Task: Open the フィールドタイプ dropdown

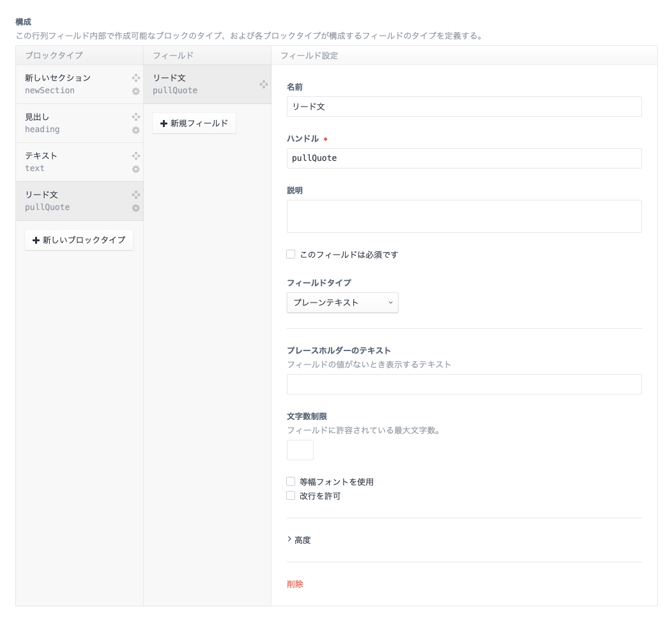Action: click(x=342, y=303)
